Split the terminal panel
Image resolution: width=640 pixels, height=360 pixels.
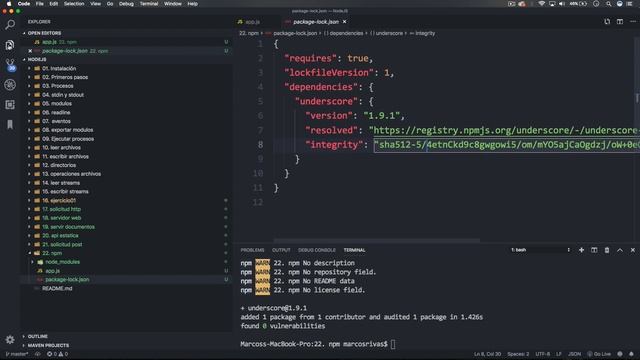594,250
